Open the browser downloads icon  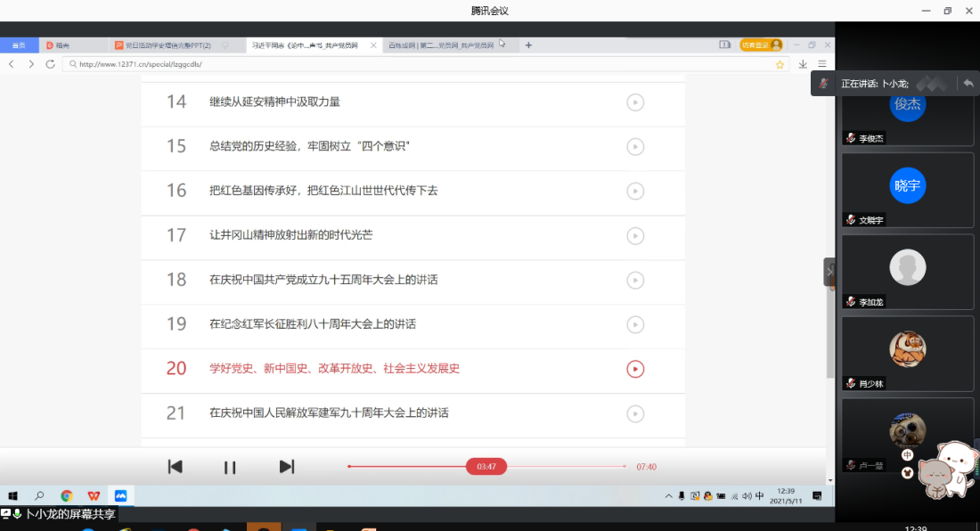803,64
